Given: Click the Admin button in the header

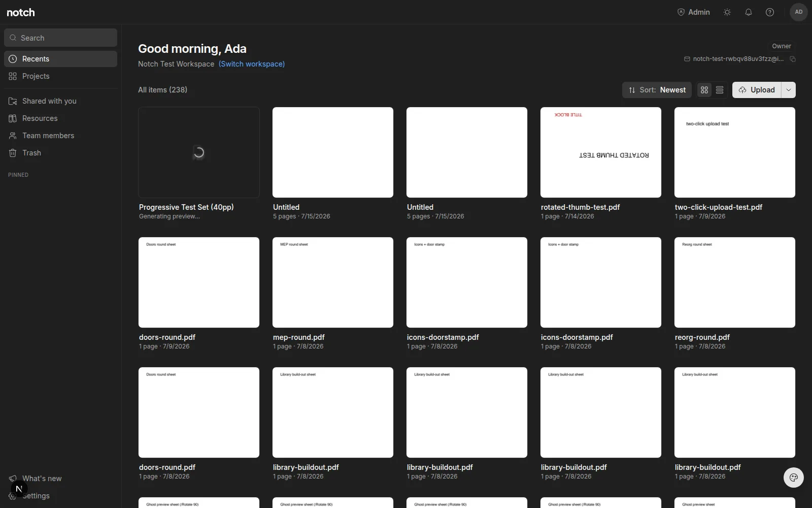Looking at the screenshot, I should tap(693, 12).
